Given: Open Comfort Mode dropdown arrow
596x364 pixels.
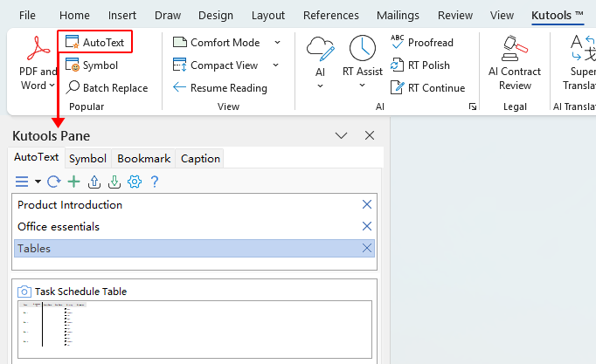Looking at the screenshot, I should (278, 42).
